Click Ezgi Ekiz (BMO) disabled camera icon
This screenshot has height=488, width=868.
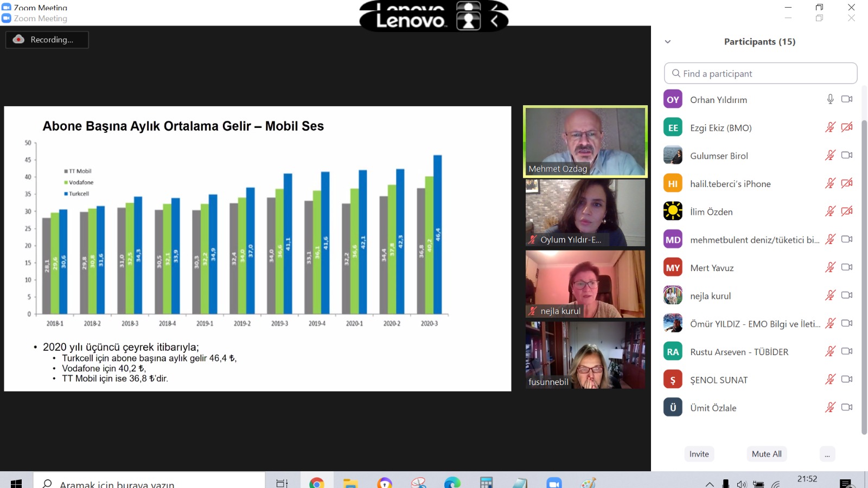point(847,127)
